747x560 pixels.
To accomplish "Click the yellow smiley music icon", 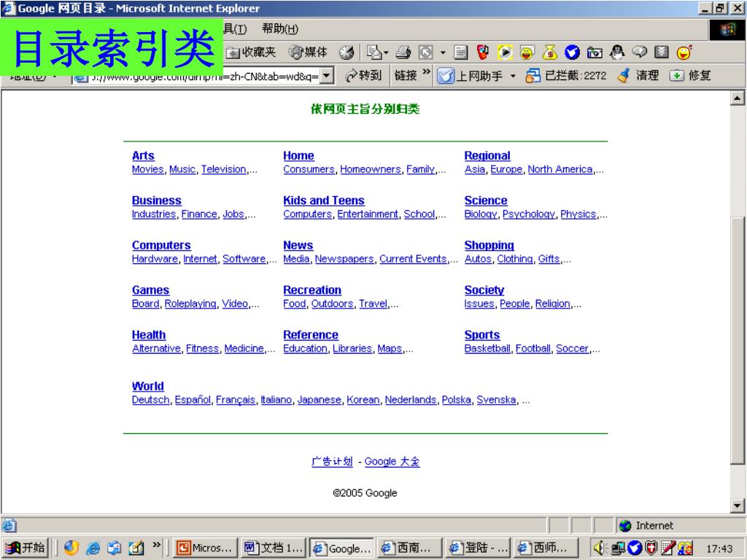I will tap(684, 52).
